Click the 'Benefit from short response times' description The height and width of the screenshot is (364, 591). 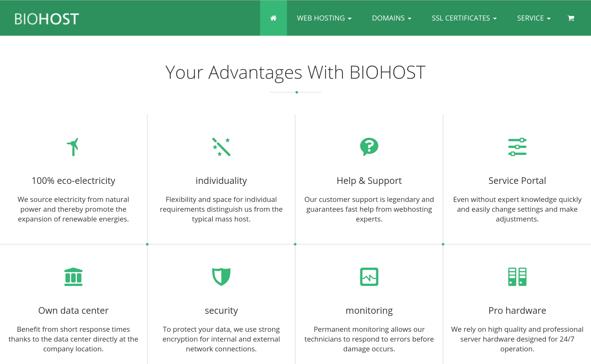[73, 339]
